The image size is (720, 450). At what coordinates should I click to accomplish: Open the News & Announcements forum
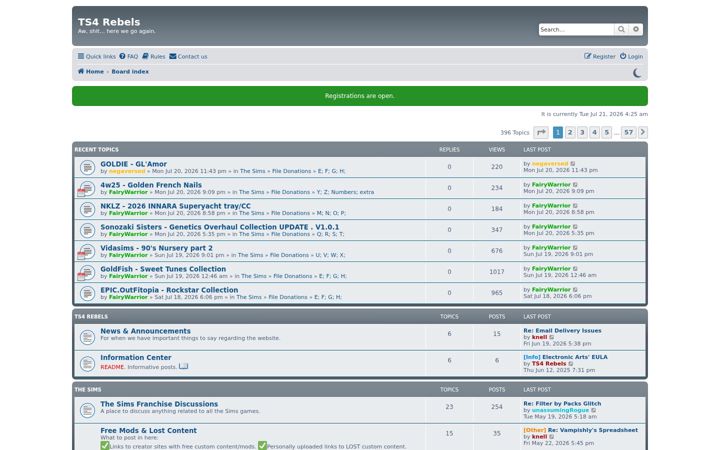pos(145,331)
